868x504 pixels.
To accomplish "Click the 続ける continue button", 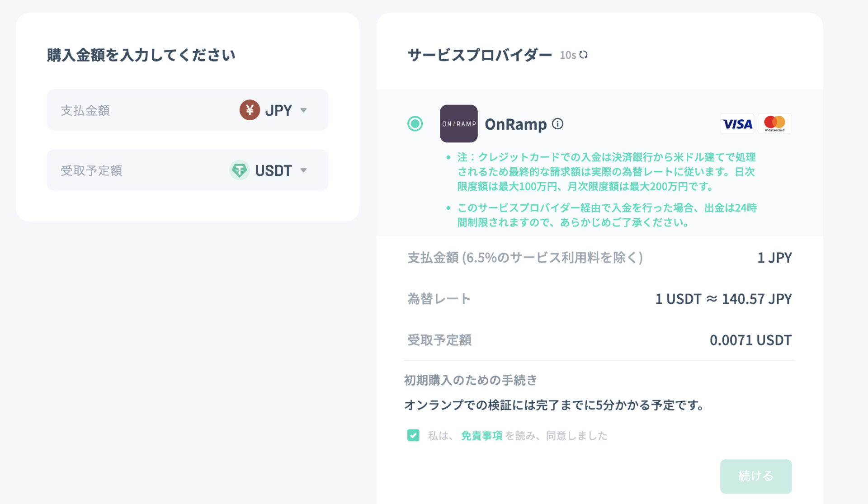I will point(756,476).
